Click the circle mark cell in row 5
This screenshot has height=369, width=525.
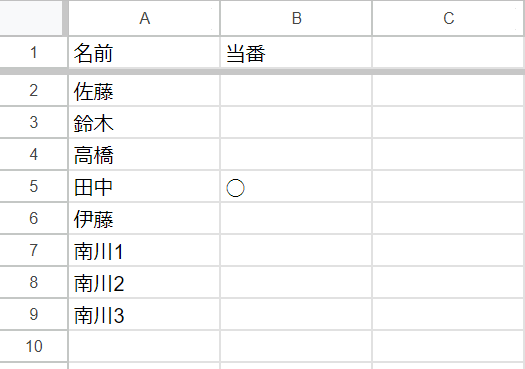(x=296, y=186)
